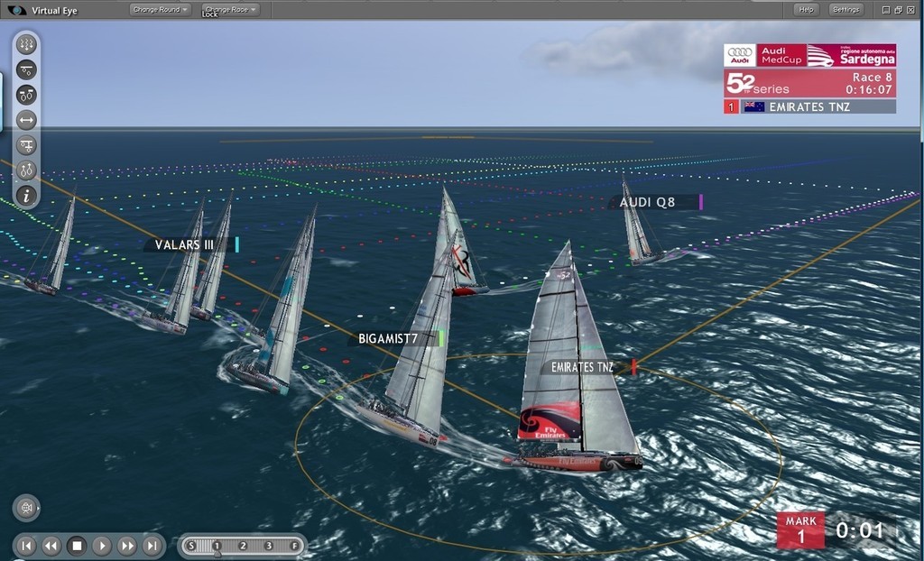This screenshot has height=561, width=924.
Task: Toggle the wind arrows overlay icon
Action: 26,44
